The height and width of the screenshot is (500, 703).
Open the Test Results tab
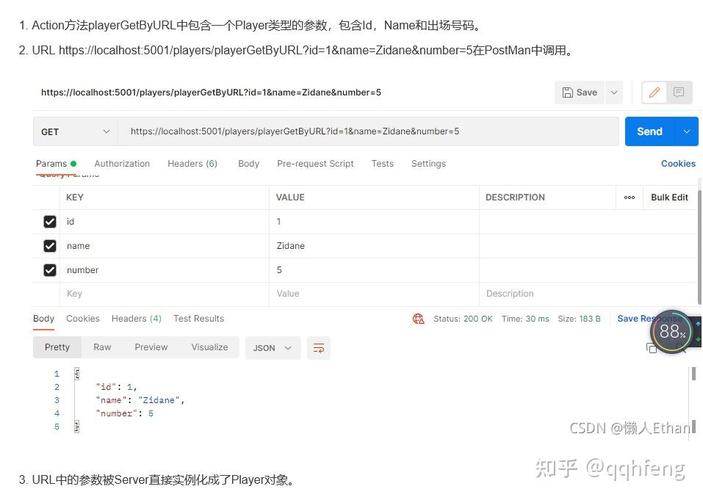click(199, 319)
